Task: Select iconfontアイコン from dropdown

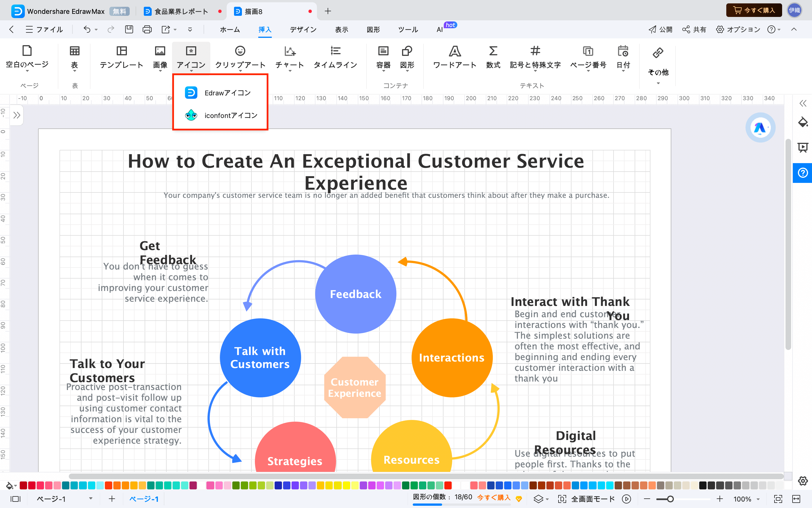Action: pos(220,116)
